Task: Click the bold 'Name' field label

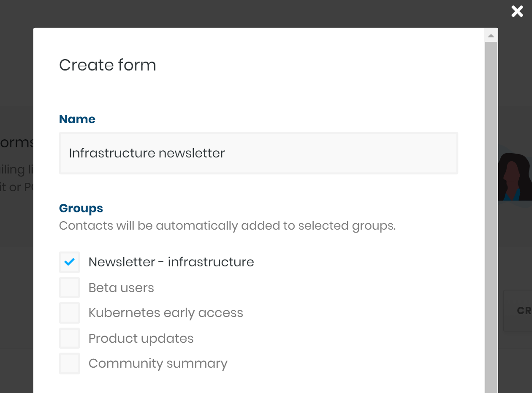Action: pyautogui.click(x=77, y=119)
